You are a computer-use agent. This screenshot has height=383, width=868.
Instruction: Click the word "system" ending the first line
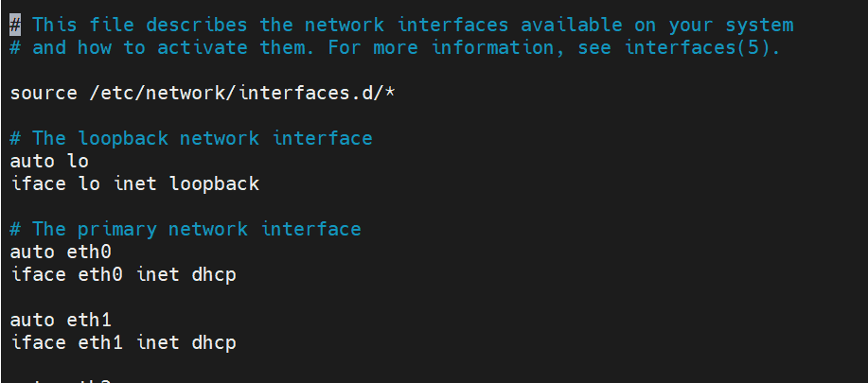coord(759,25)
